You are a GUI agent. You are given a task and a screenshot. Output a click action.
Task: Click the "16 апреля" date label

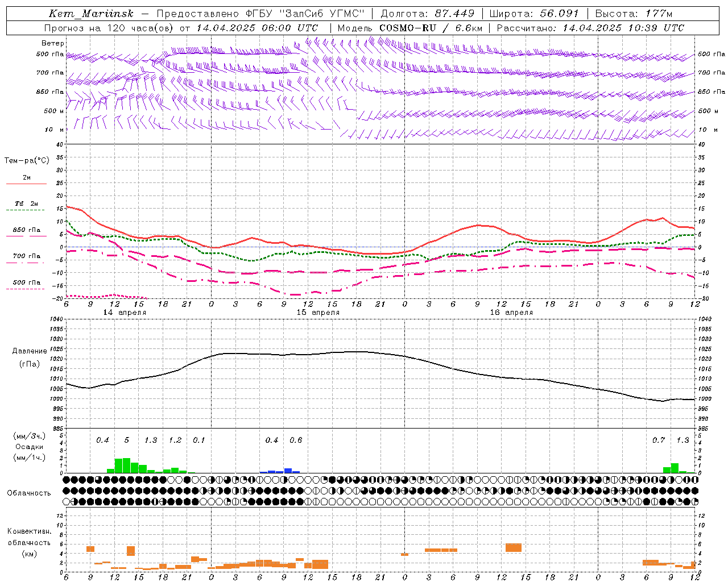pos(511,313)
